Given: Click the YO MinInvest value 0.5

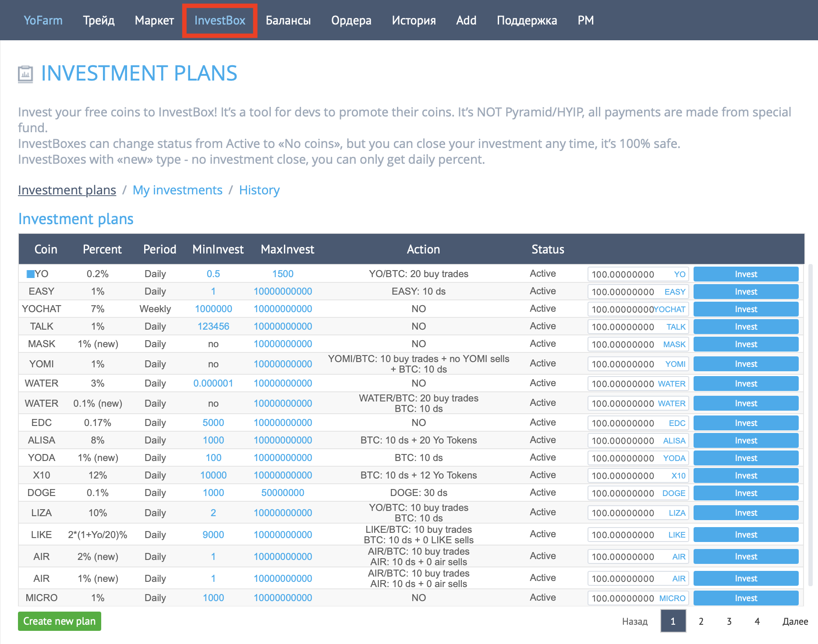Looking at the screenshot, I should (x=213, y=274).
